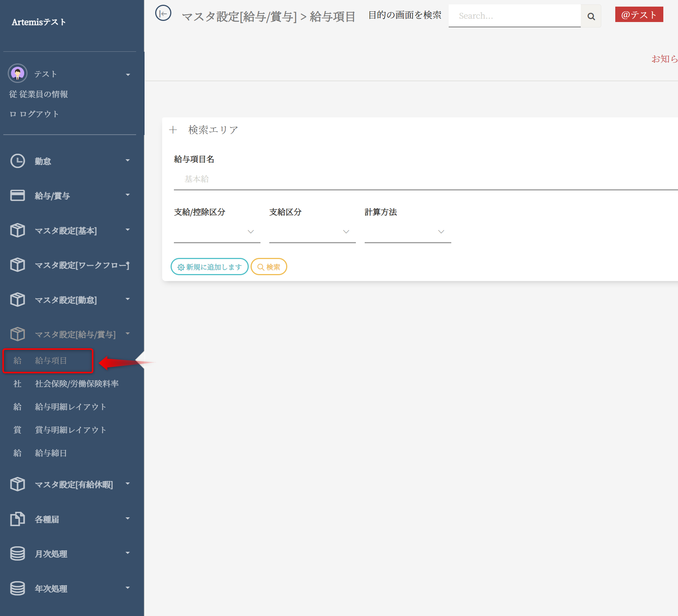The height and width of the screenshot is (616, 678).
Task: Select 社会保険/労働保険料率 in sidebar
Action: [x=77, y=384]
